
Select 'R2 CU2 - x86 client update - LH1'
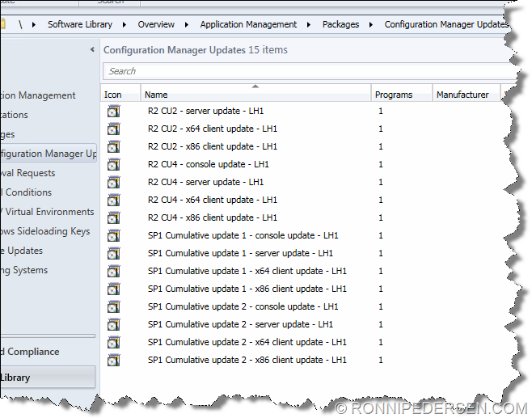pos(213,146)
